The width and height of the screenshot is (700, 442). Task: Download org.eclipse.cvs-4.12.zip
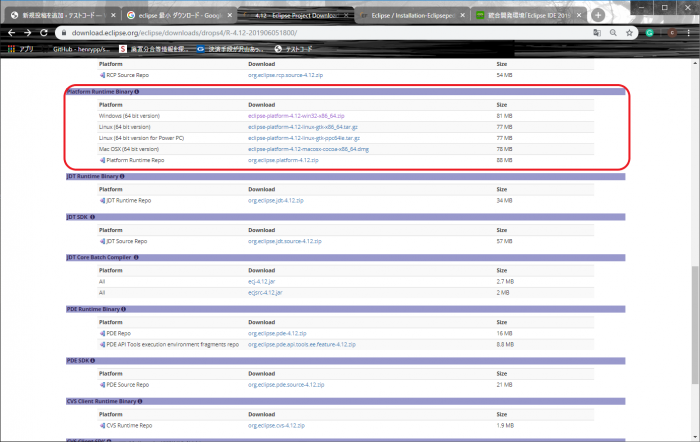[x=276, y=426]
